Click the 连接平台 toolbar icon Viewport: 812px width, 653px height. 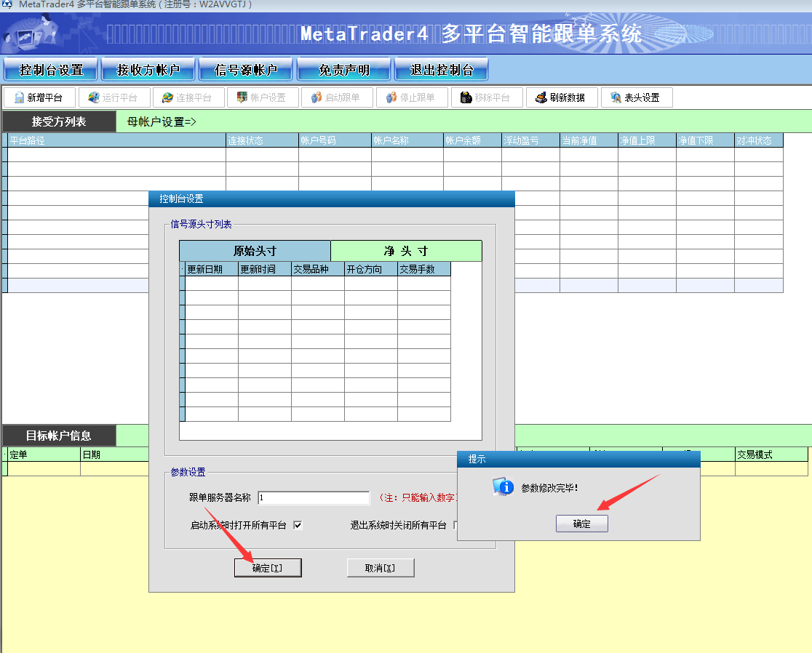(x=168, y=97)
